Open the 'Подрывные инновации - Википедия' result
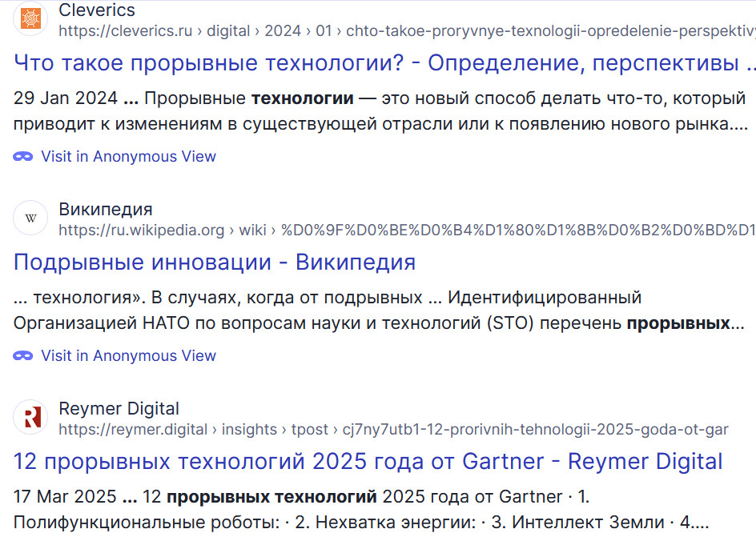The image size is (756, 537). click(215, 262)
